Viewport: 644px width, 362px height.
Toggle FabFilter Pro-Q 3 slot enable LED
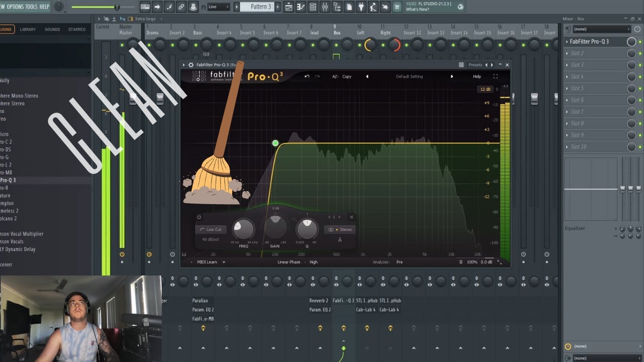(640, 42)
